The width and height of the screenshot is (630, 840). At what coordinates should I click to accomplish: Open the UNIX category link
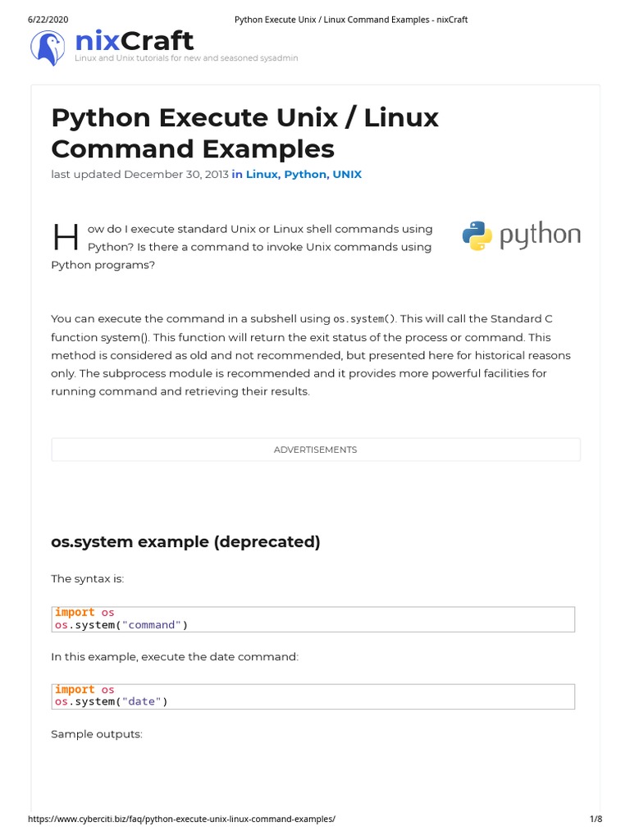tap(347, 175)
